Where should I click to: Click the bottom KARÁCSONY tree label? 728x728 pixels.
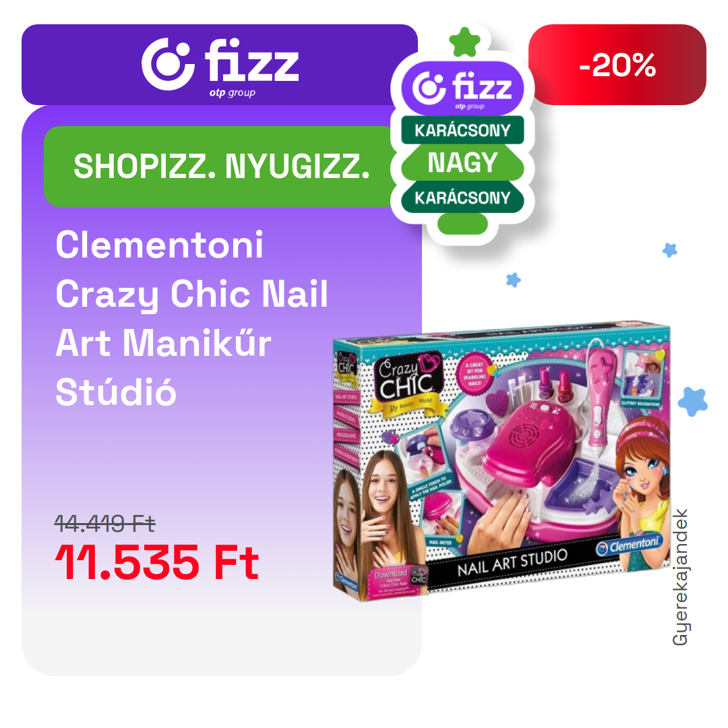(462, 198)
